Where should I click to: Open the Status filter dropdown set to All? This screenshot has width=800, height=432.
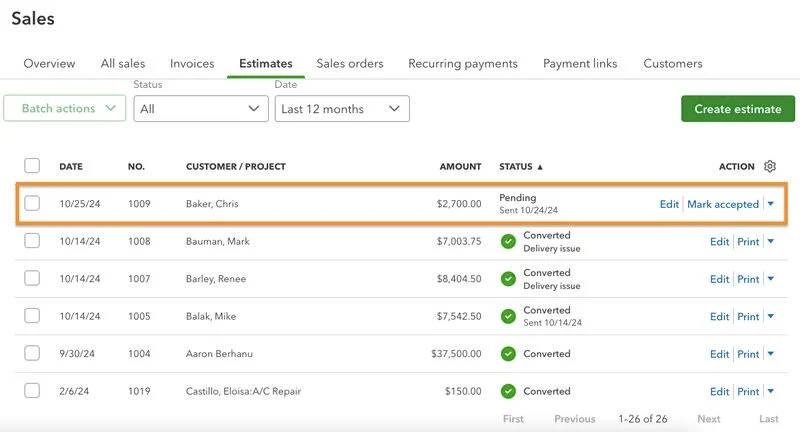tap(201, 109)
